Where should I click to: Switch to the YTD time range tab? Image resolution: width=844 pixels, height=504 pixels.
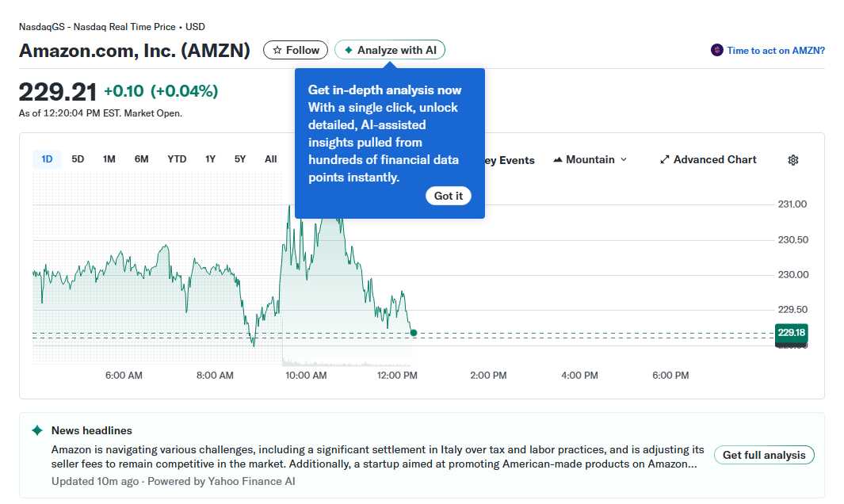click(177, 158)
